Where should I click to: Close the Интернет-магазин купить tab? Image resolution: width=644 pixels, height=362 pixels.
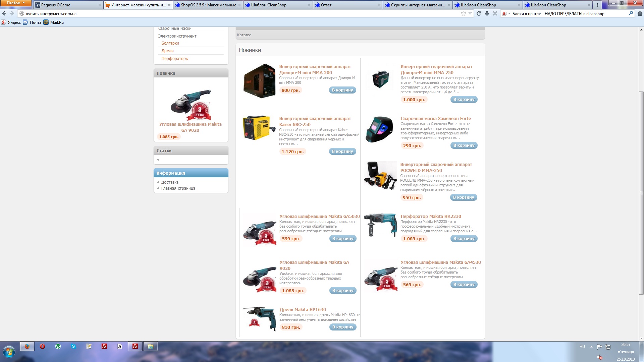pyautogui.click(x=169, y=5)
